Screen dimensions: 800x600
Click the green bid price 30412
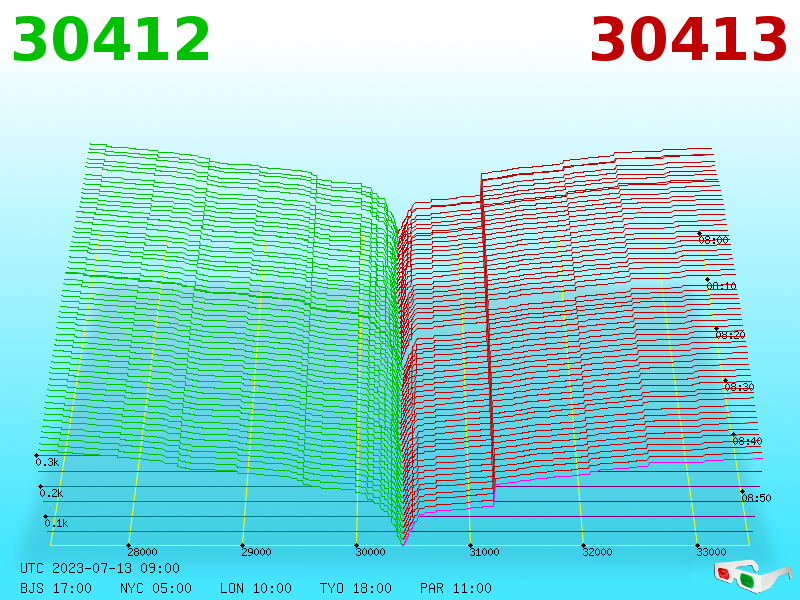(x=111, y=40)
